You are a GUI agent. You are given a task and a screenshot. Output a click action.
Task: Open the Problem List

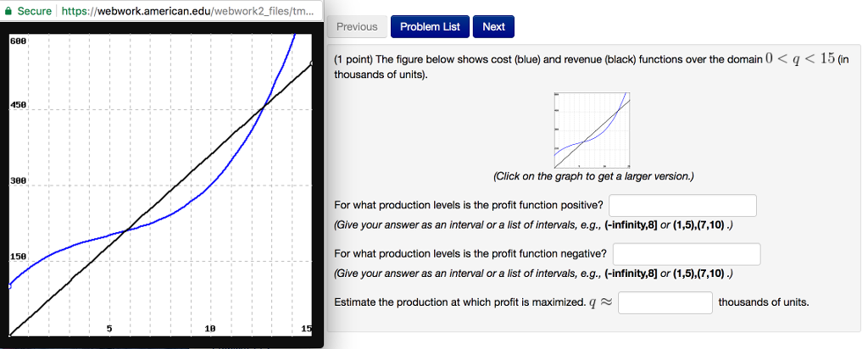pyautogui.click(x=430, y=27)
